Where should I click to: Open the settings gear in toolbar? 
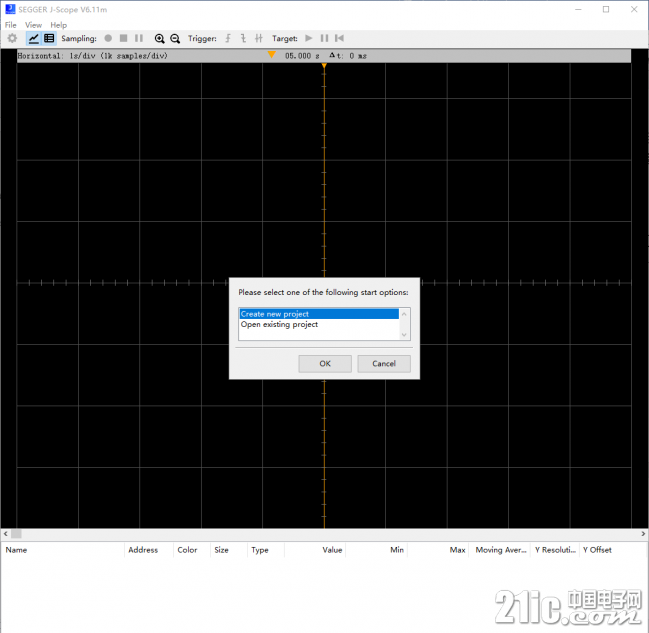coord(12,39)
